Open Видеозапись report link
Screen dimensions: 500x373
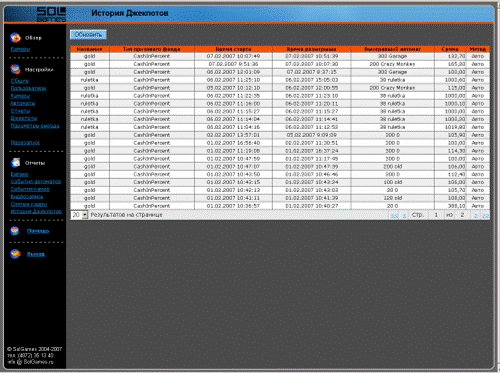coord(27,197)
